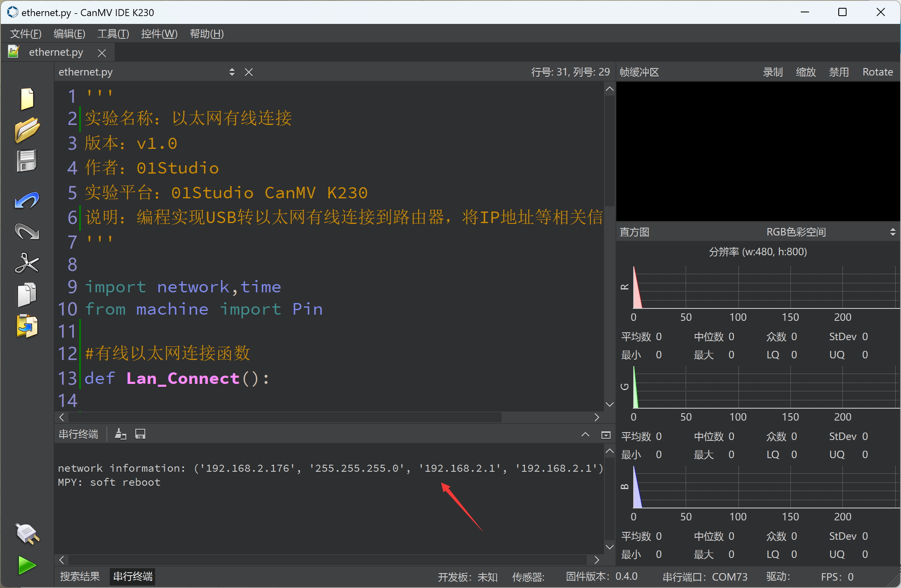Collapse the serial terminal panel with the caret
The height and width of the screenshot is (588, 901).
pos(585,435)
